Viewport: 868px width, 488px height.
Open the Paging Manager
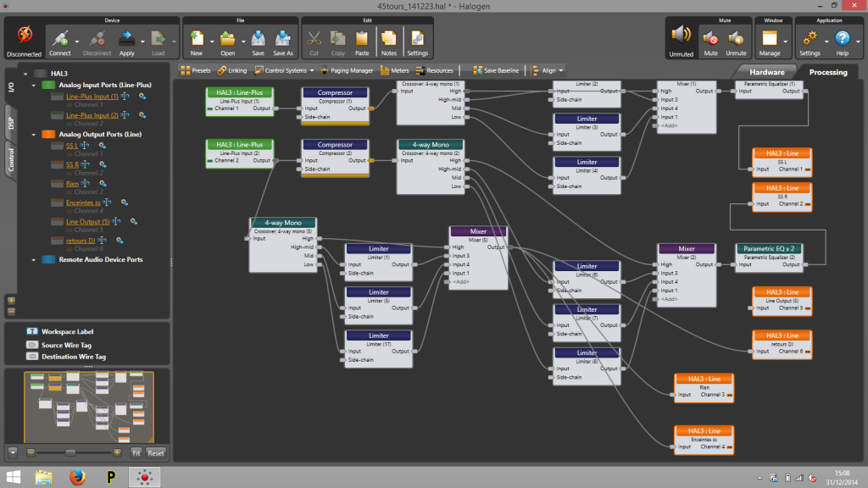click(x=347, y=71)
